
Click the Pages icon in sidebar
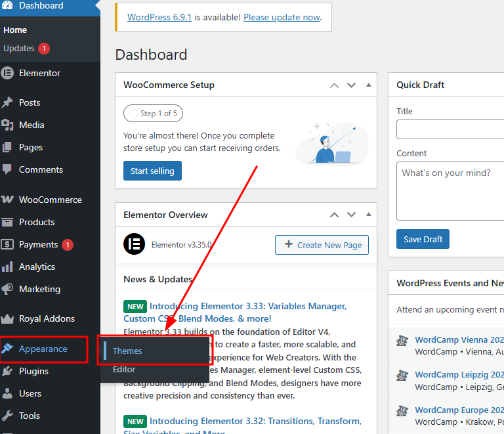coord(7,147)
